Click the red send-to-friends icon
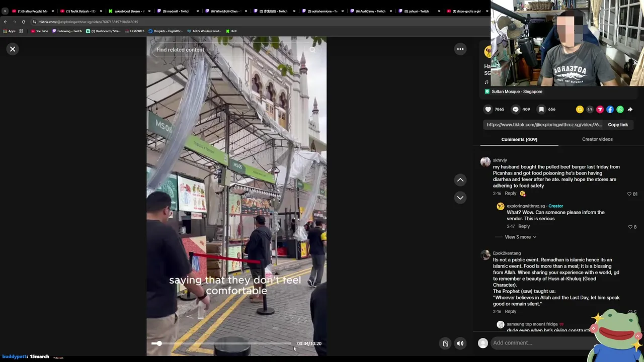 [600, 109]
